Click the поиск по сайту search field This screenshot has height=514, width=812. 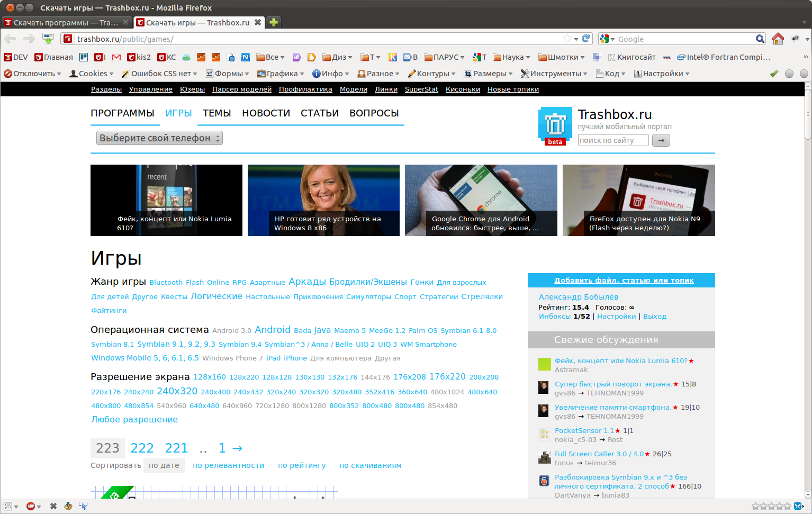[613, 140]
